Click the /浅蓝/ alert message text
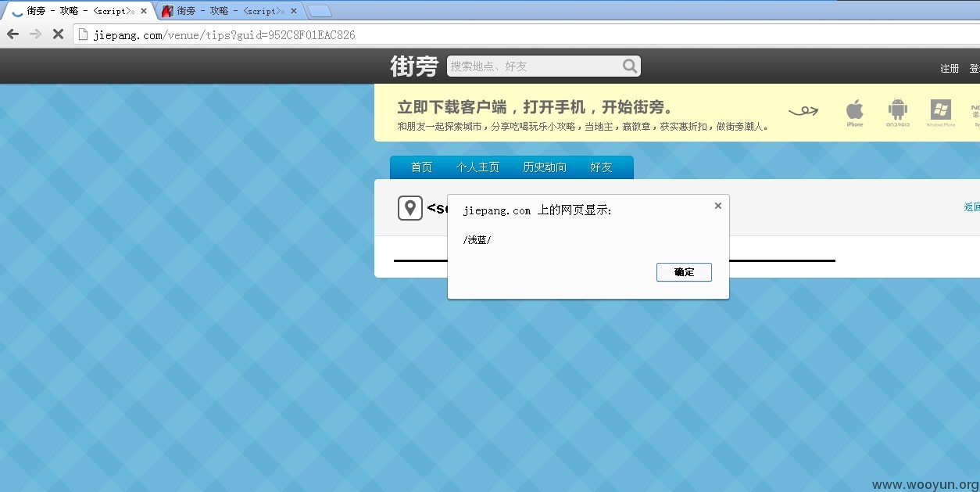This screenshot has height=492, width=980. [477, 240]
